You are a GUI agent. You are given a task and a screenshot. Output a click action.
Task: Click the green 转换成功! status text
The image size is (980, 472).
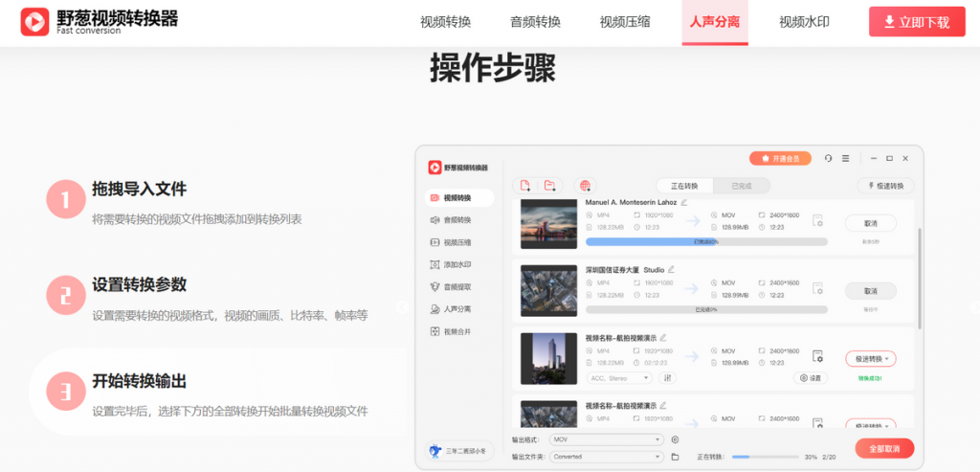tap(871, 377)
